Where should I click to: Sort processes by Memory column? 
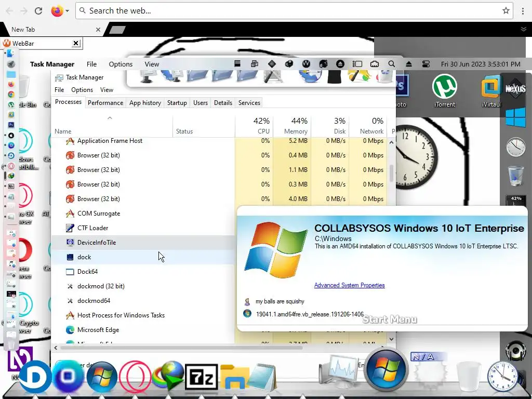pos(292,126)
